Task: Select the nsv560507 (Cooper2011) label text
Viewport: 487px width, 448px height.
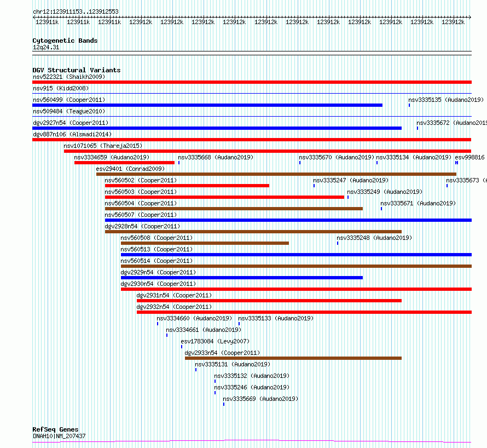Action: [x=141, y=215]
